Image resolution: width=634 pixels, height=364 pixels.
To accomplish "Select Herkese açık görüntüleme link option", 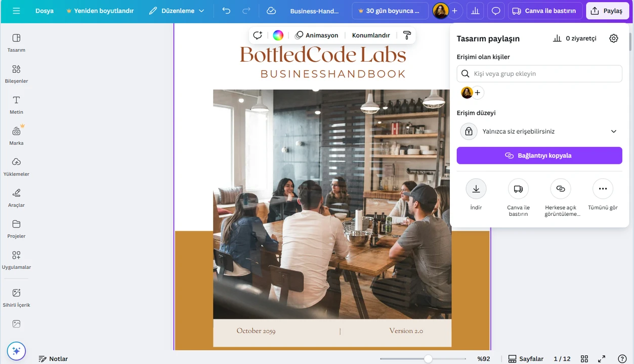I will click(x=561, y=198).
